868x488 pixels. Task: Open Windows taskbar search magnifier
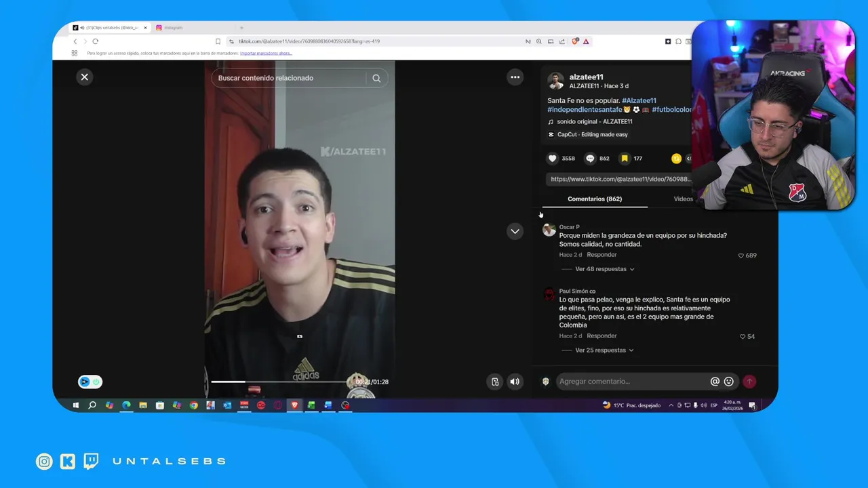92,405
